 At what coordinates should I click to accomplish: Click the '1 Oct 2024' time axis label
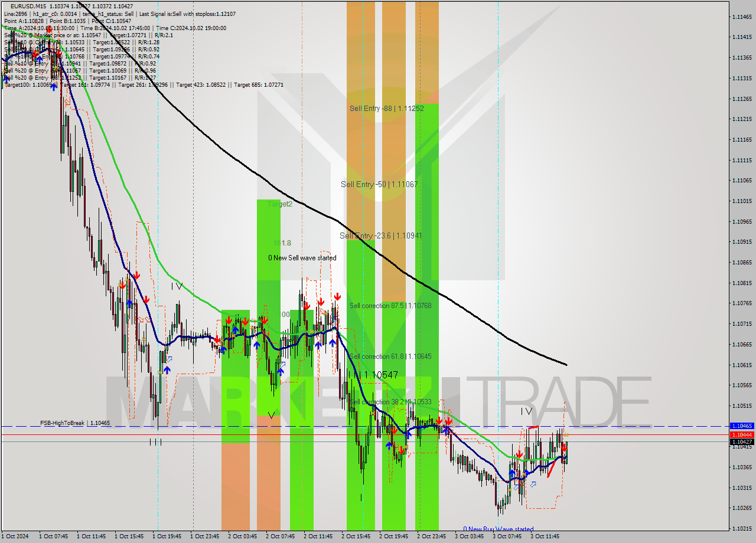(x=15, y=537)
